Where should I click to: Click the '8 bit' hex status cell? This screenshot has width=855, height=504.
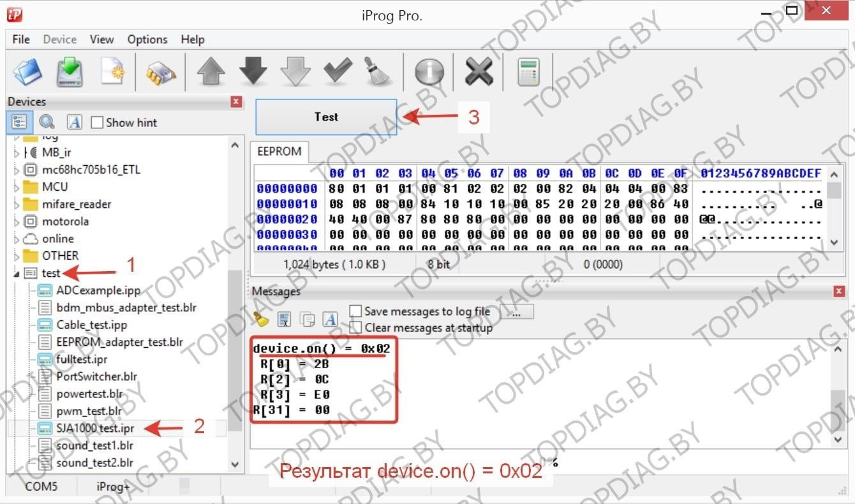[x=439, y=264]
